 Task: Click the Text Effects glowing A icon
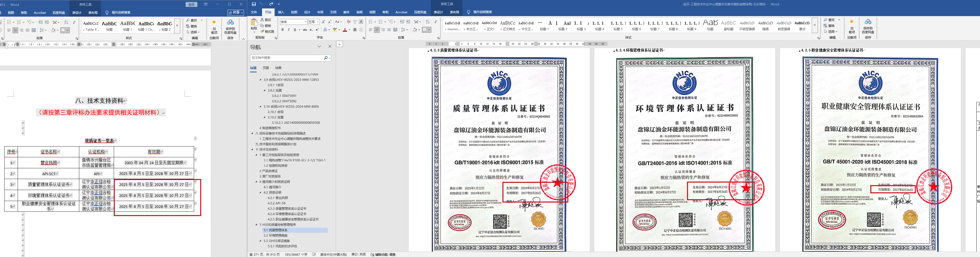tap(326, 30)
